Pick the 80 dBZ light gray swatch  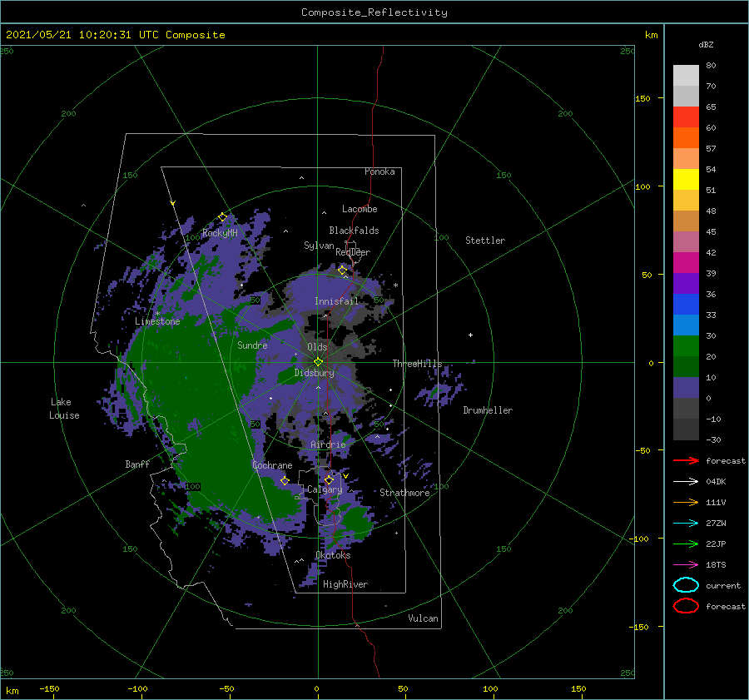coord(686,75)
